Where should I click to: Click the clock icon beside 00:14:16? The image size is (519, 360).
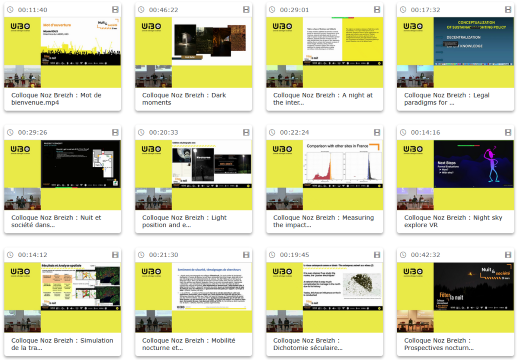coord(403,132)
